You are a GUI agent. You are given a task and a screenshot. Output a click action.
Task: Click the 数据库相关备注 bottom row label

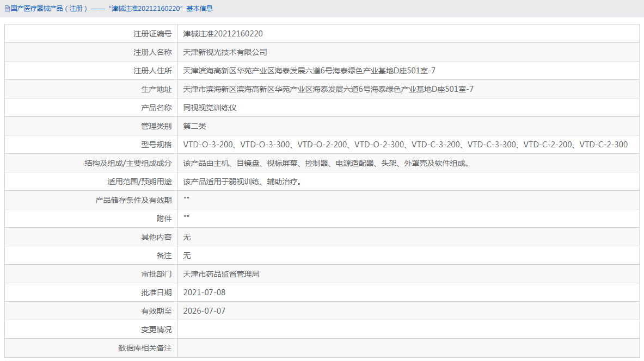coord(145,347)
